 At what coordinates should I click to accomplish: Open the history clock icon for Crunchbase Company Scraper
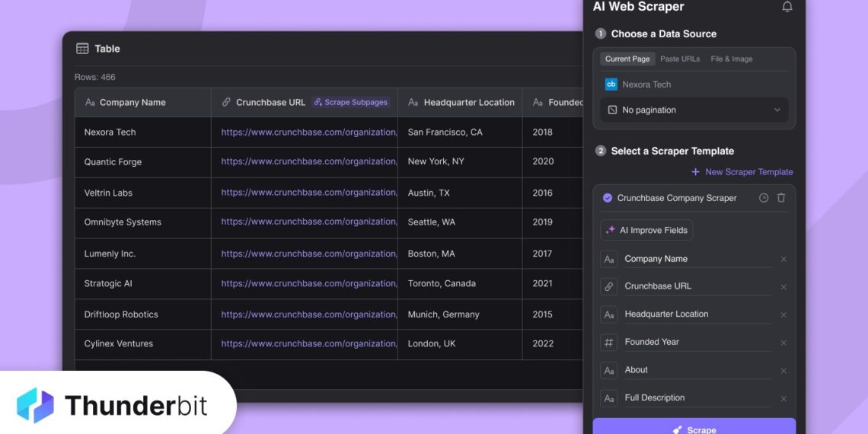click(x=764, y=198)
